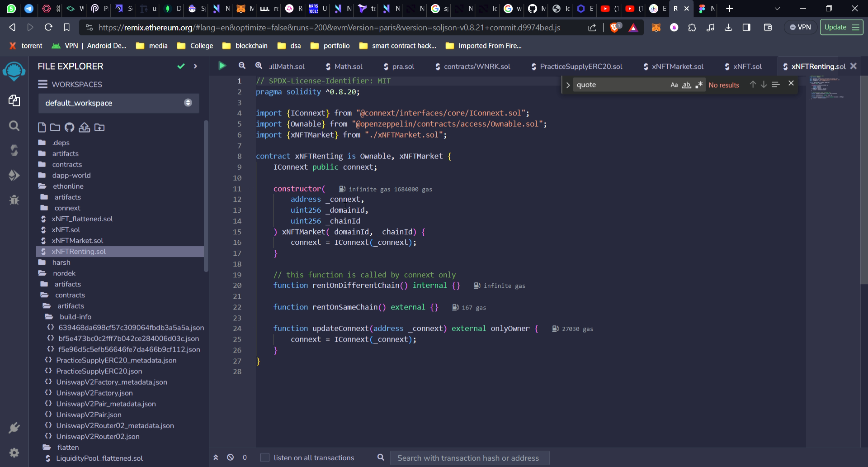Open Deploy & run transactions icon
Image resolution: width=868 pixels, height=467 pixels.
coord(14,175)
